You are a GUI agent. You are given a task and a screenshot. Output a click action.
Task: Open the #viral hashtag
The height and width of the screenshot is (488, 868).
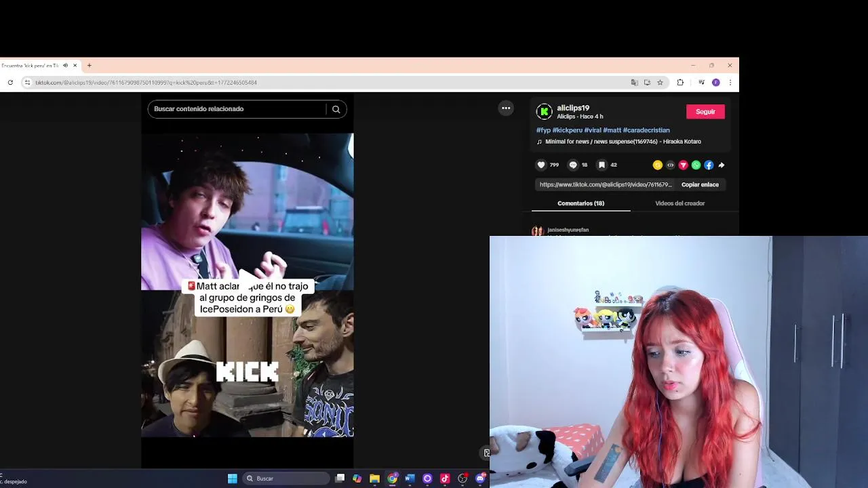(x=593, y=130)
